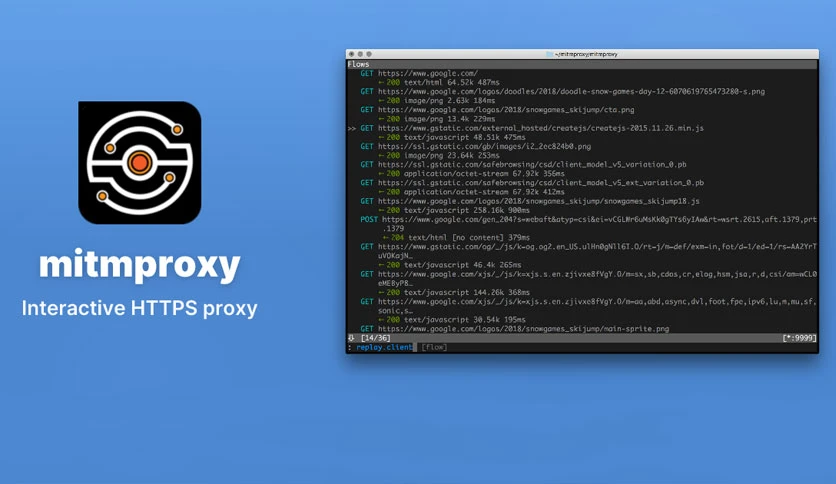Click the follow-mode arrow icon beside [14/36]

coord(351,338)
